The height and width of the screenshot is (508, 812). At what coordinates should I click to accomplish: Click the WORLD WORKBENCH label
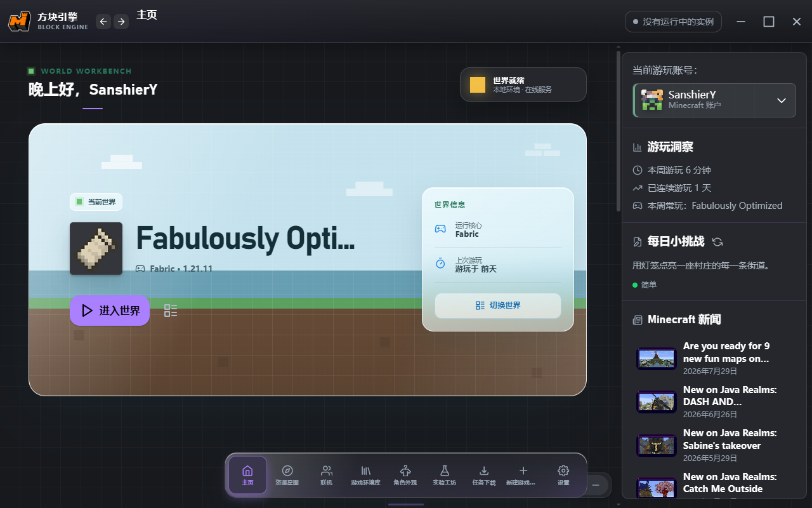86,71
